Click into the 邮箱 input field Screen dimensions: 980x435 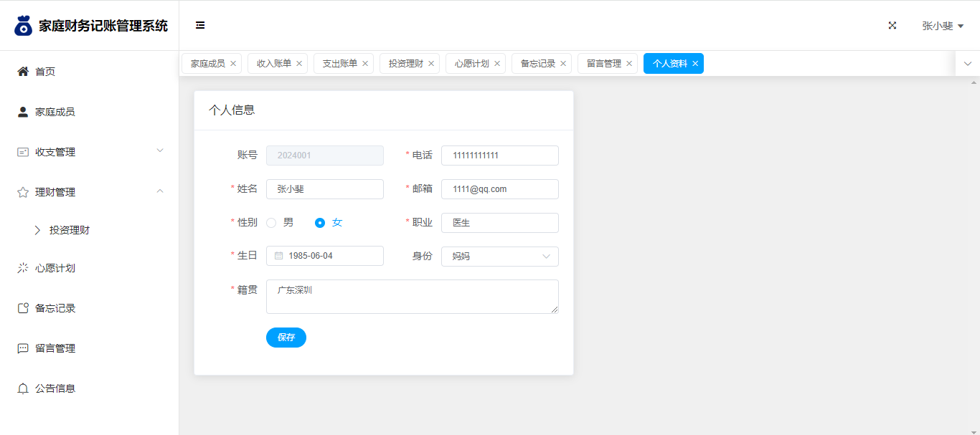click(499, 189)
